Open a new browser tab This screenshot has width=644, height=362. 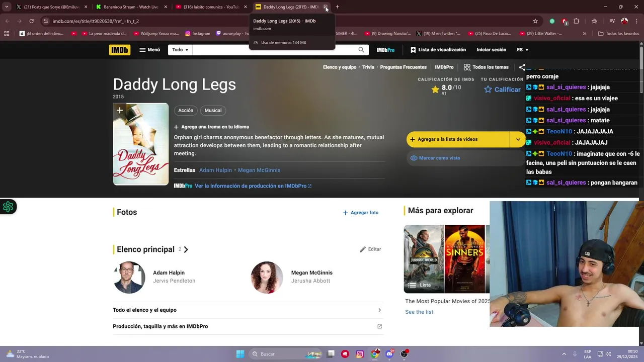[x=337, y=7]
